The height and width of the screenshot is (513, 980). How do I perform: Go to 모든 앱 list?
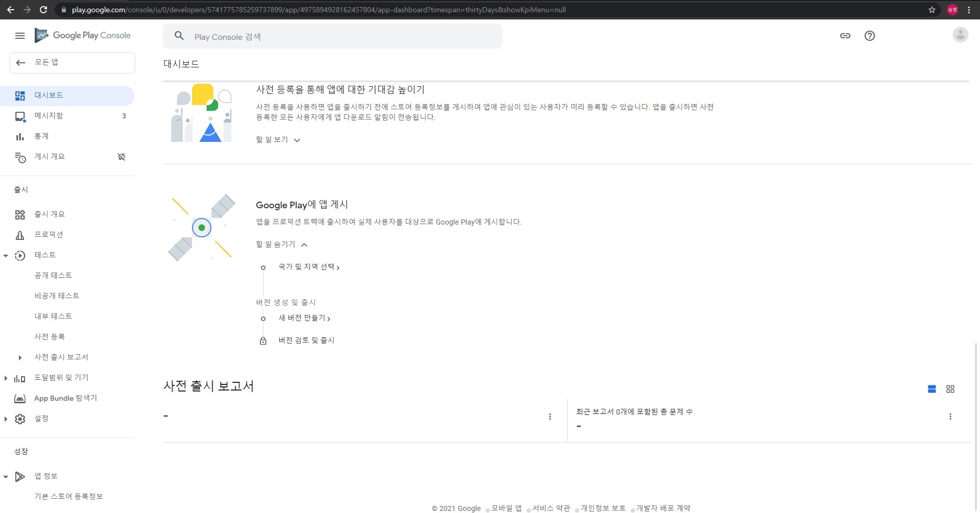[73, 63]
